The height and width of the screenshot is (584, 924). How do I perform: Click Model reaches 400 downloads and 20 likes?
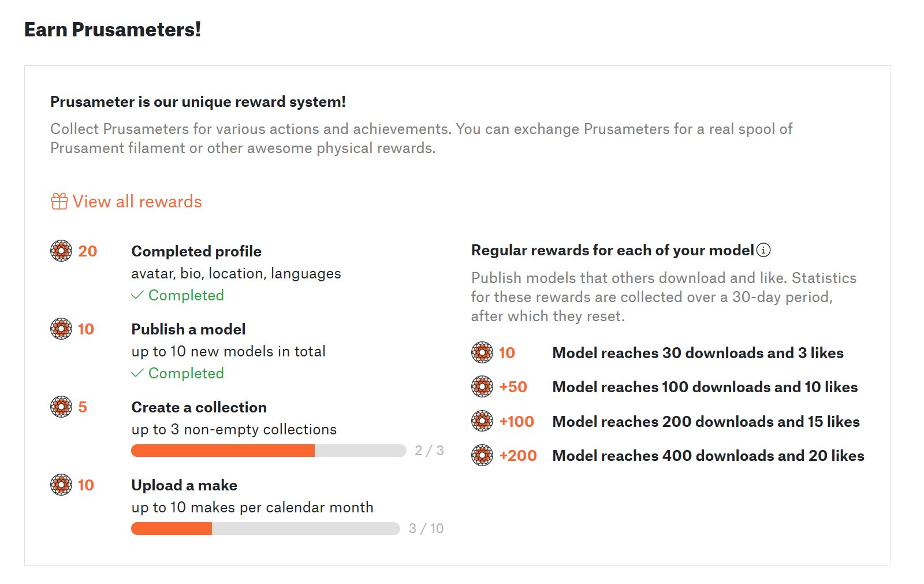(x=709, y=456)
